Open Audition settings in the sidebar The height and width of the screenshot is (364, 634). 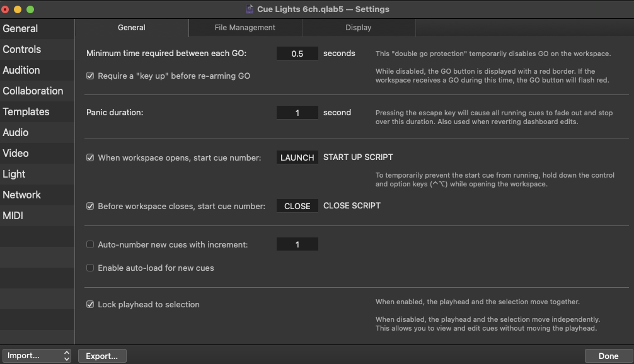coord(20,70)
